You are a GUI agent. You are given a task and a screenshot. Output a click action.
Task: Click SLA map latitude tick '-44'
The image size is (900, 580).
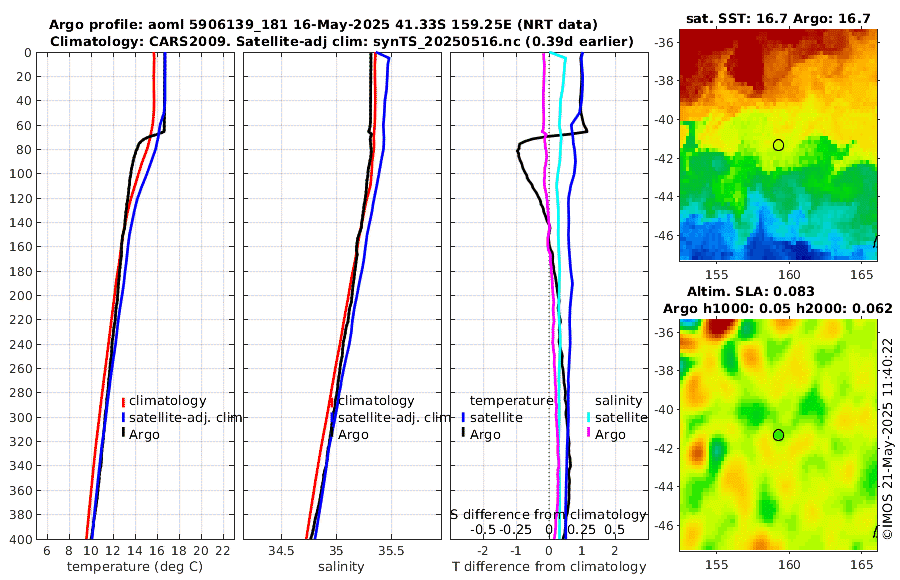point(664,486)
